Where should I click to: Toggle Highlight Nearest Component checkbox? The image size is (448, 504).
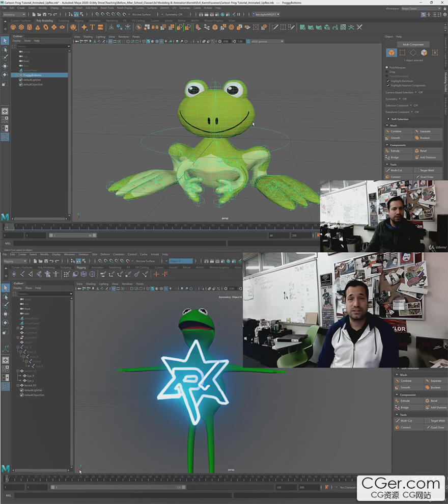coord(388,86)
